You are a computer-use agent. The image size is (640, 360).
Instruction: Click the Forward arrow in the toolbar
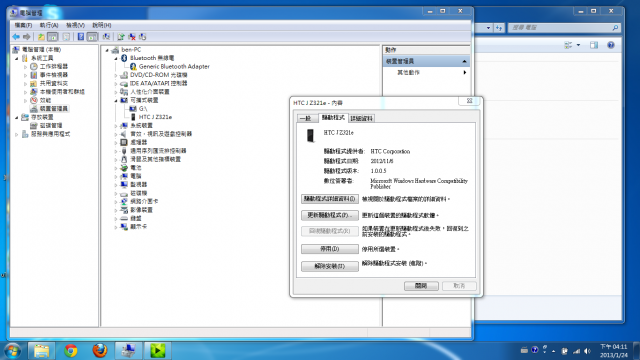click(x=27, y=37)
